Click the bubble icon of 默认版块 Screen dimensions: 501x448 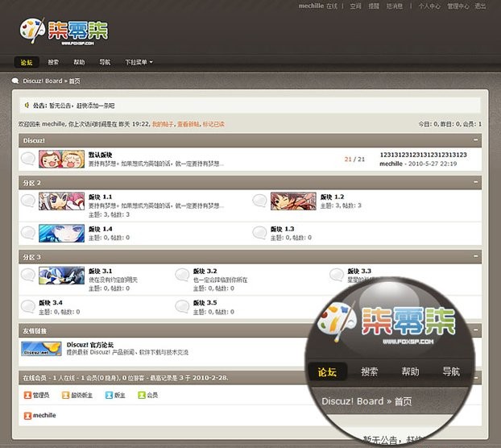tap(28, 159)
